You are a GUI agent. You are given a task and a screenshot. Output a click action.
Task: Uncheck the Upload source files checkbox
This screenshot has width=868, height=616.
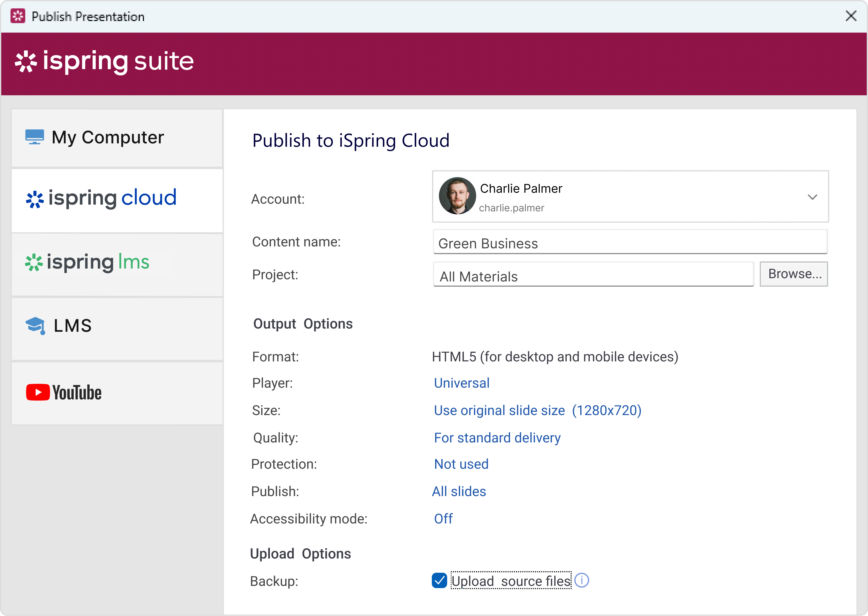click(x=439, y=581)
